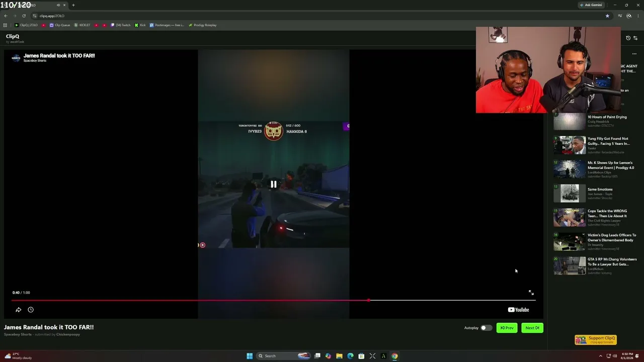Click the Ask Gemini button
Viewport: 644px width, 362px height.
click(591, 5)
